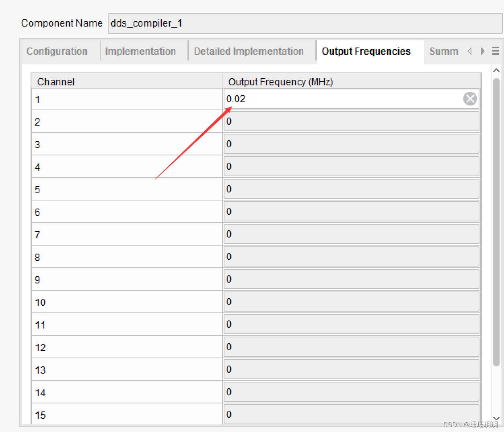Click the channel 5 frequency field

[x=351, y=189]
